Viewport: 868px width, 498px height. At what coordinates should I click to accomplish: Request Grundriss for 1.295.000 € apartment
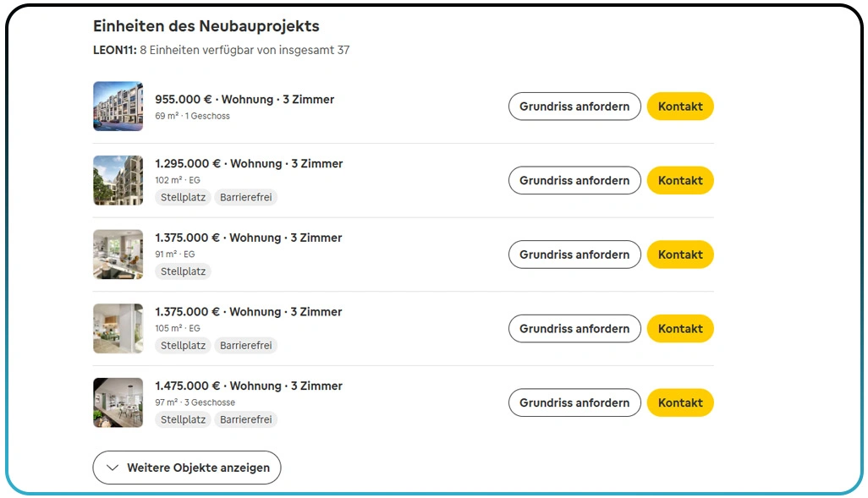574,180
